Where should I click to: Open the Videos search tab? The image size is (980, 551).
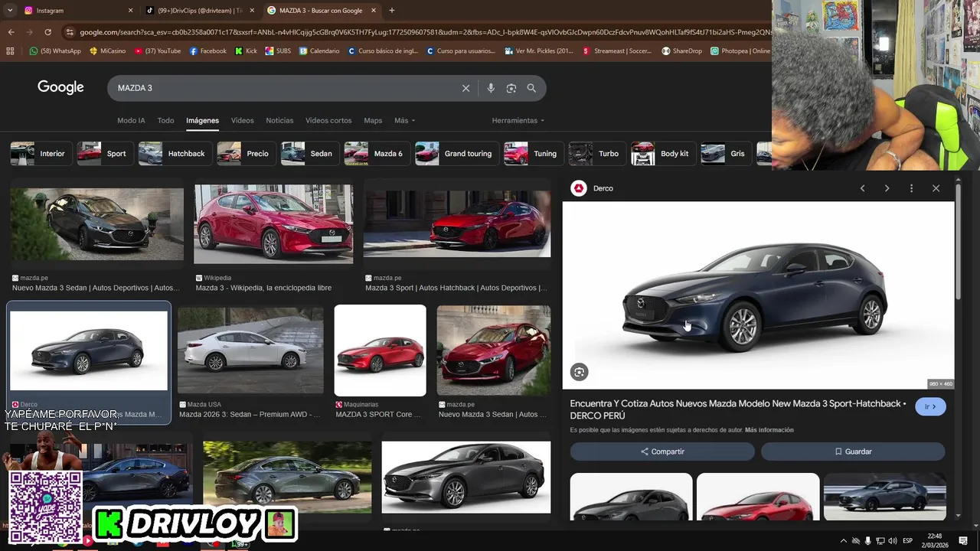click(242, 120)
